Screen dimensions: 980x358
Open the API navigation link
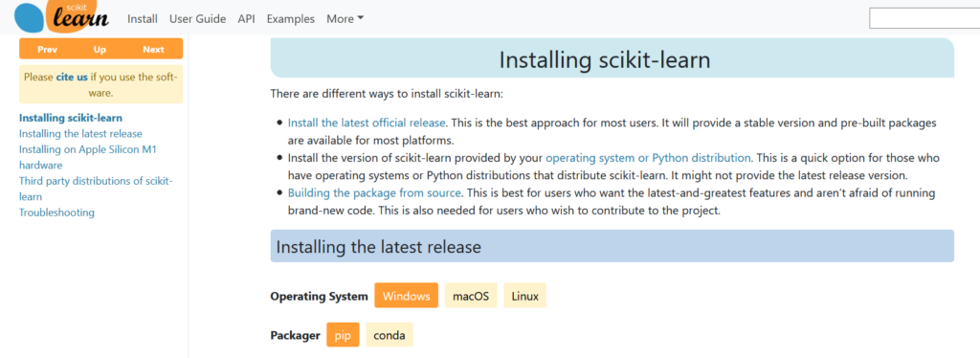[246, 19]
